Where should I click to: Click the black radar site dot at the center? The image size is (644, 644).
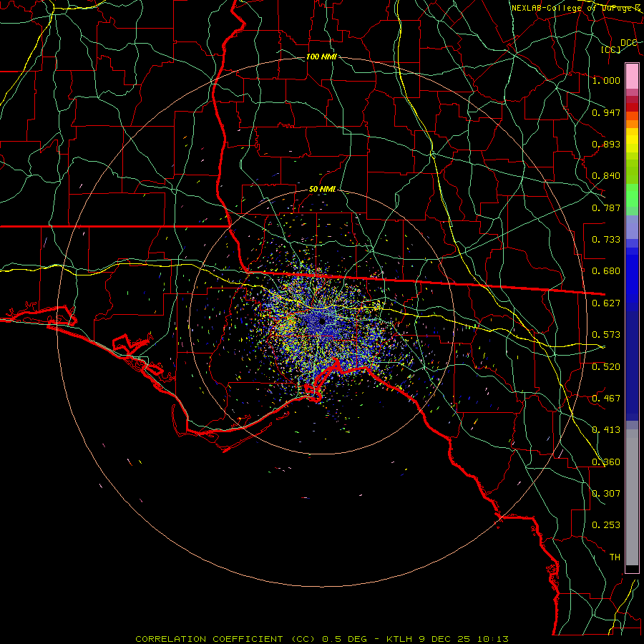(322, 321)
